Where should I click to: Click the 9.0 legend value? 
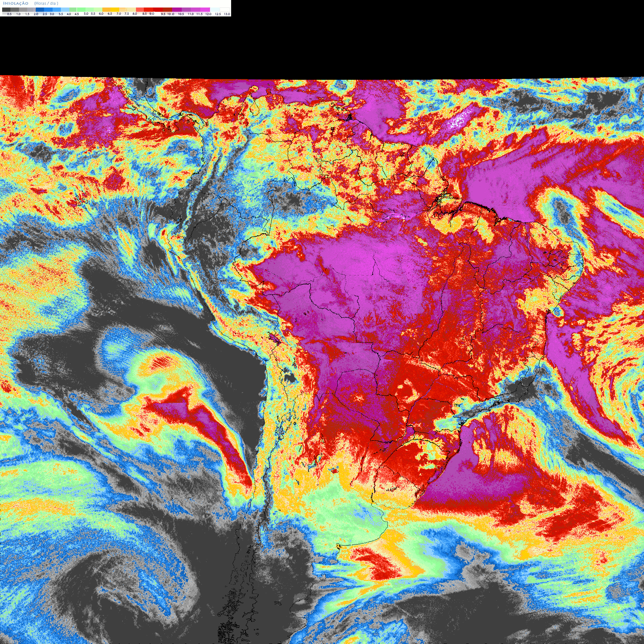(152, 14)
